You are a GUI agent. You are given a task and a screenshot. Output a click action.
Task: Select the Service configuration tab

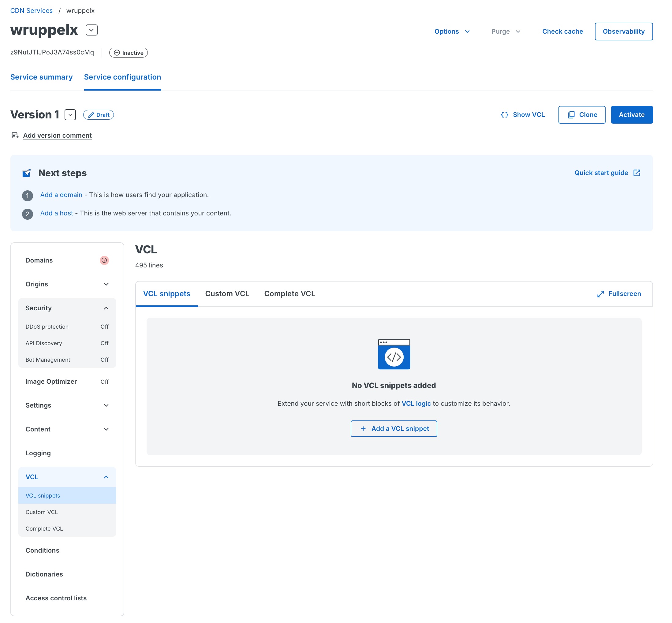click(x=122, y=77)
